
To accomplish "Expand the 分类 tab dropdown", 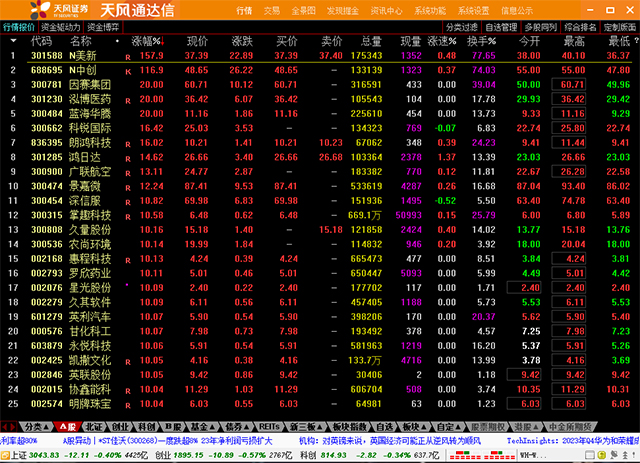I will [x=46, y=427].
